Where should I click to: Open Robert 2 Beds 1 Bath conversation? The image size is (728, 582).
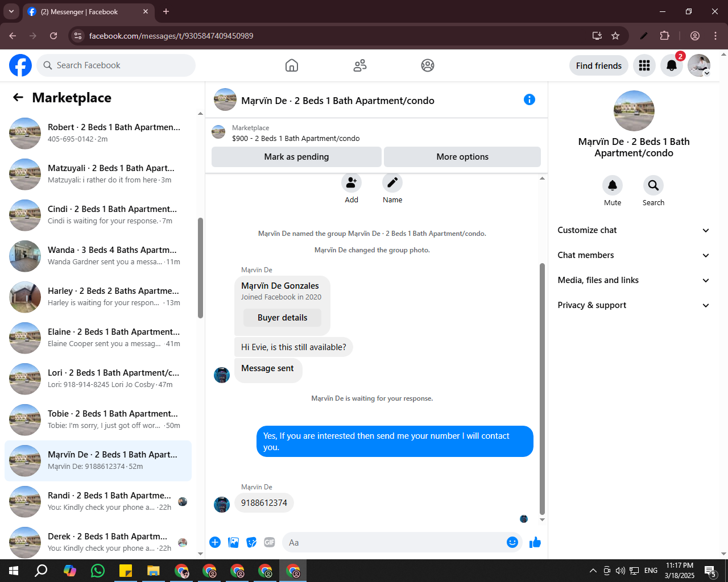[98, 134]
